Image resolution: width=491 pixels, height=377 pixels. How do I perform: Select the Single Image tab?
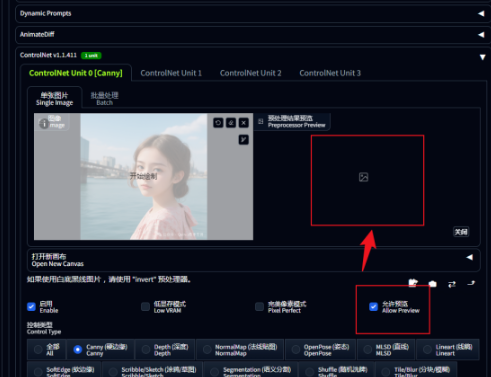pos(54,99)
